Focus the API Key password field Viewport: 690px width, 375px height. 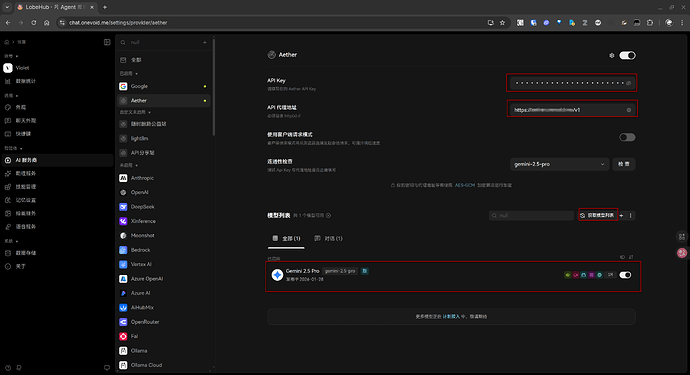tap(572, 83)
